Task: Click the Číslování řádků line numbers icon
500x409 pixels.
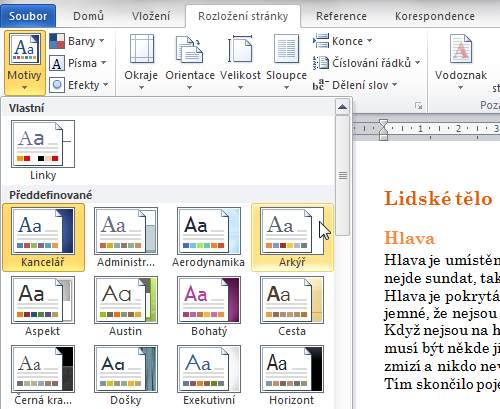Action: [x=321, y=63]
